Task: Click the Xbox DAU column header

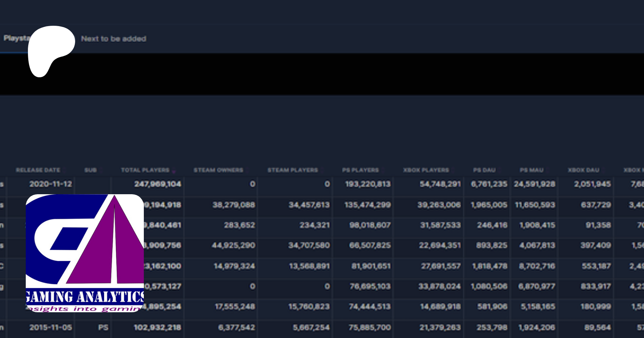Action: tap(583, 170)
